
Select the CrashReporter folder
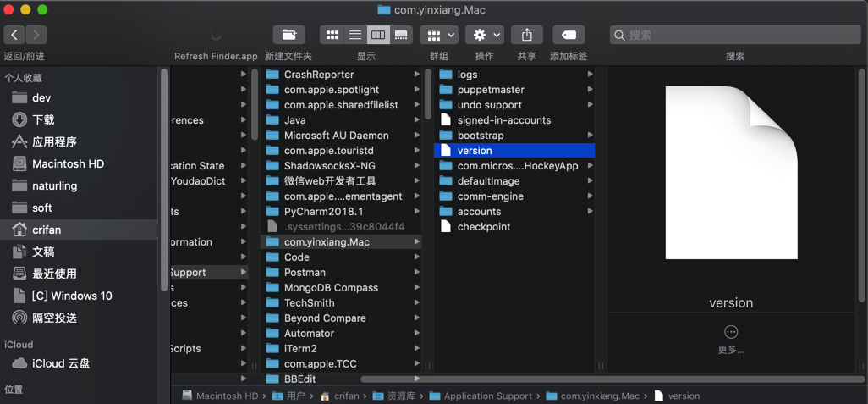tap(341, 75)
